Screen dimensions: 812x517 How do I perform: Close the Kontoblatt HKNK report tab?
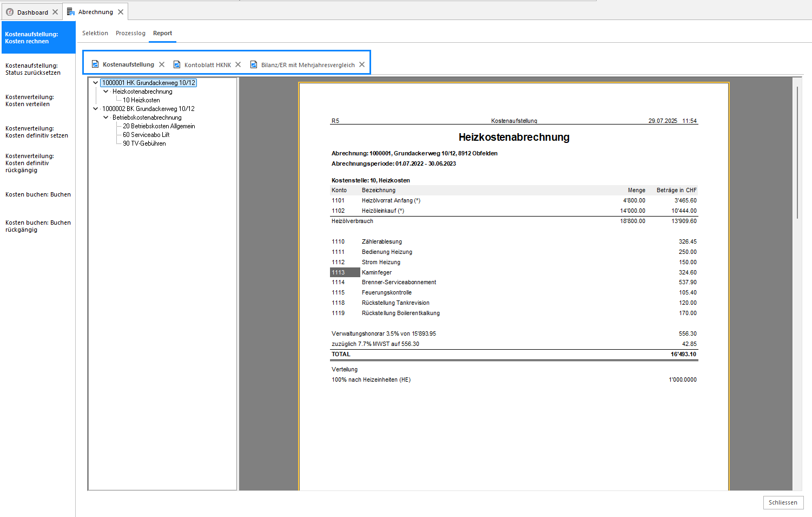point(238,64)
